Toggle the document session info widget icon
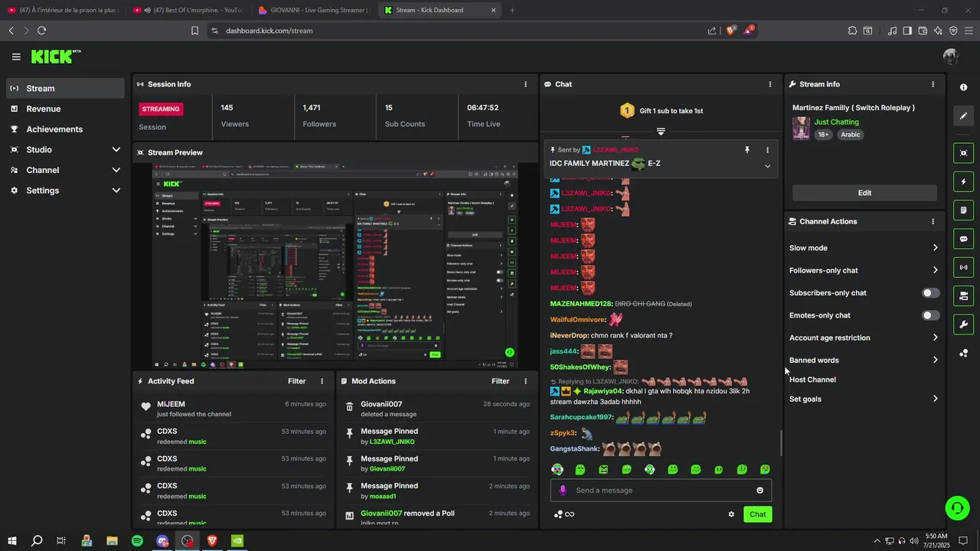The width and height of the screenshot is (980, 551). coord(964,210)
